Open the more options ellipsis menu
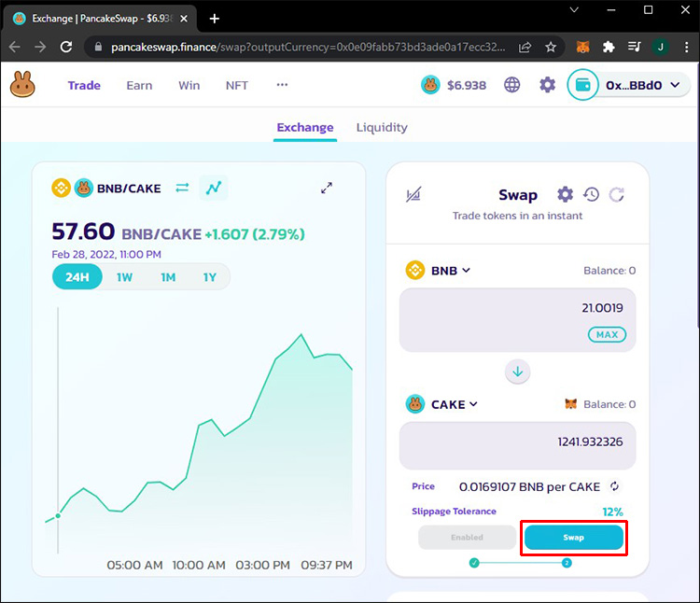The height and width of the screenshot is (603, 700). (x=282, y=85)
